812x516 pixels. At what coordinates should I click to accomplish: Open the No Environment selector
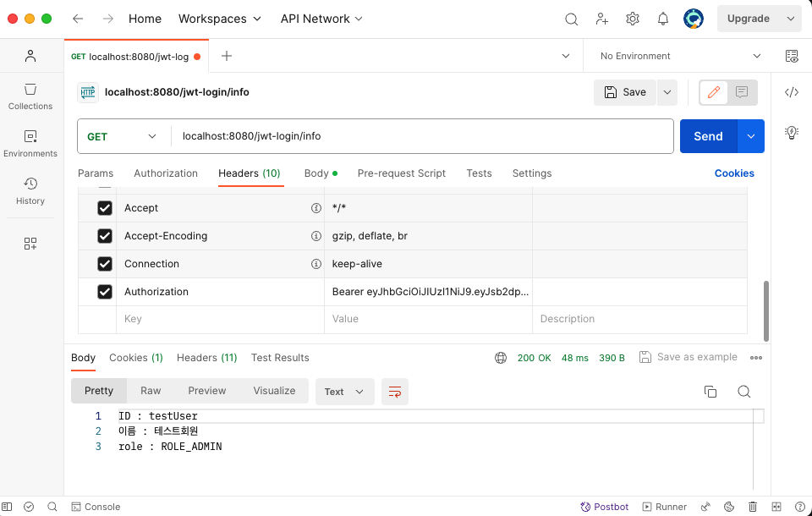point(680,56)
